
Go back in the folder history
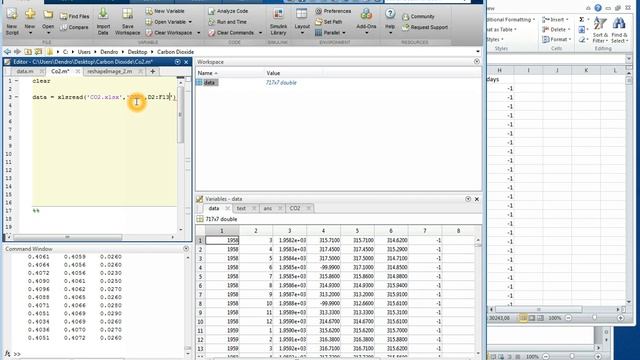7,52
